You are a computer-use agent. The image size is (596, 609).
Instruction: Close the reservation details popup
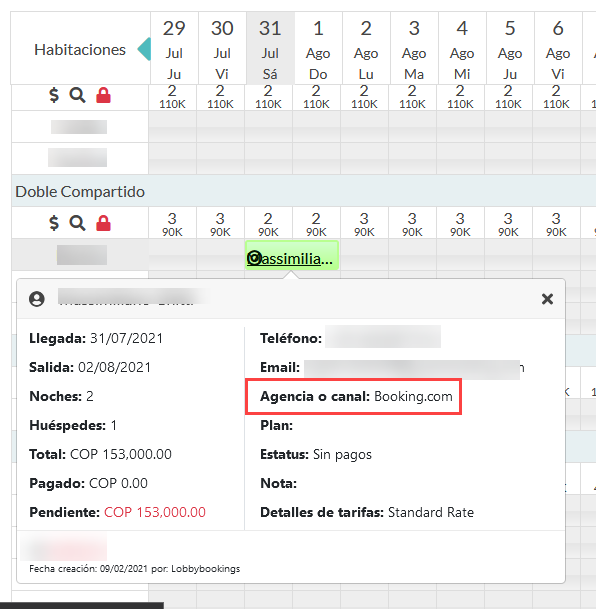[x=547, y=299]
